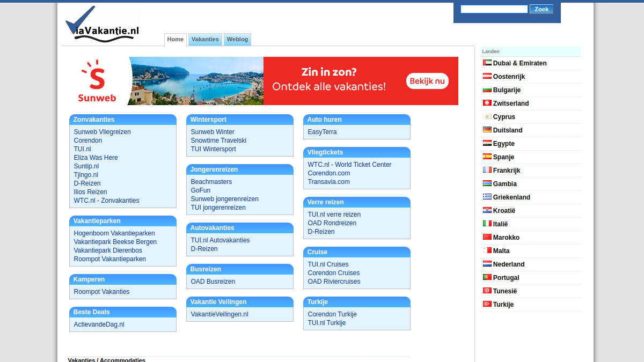Open Hogenboom Vakantieparken link
Screen dimensions: 644x362
tap(114, 233)
